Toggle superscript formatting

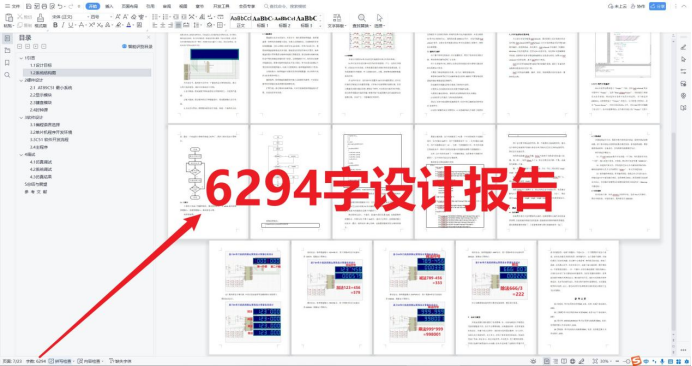(92, 25)
